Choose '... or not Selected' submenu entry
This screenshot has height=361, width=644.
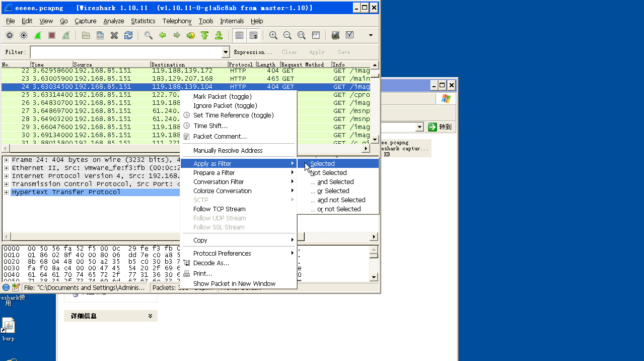(x=338, y=209)
